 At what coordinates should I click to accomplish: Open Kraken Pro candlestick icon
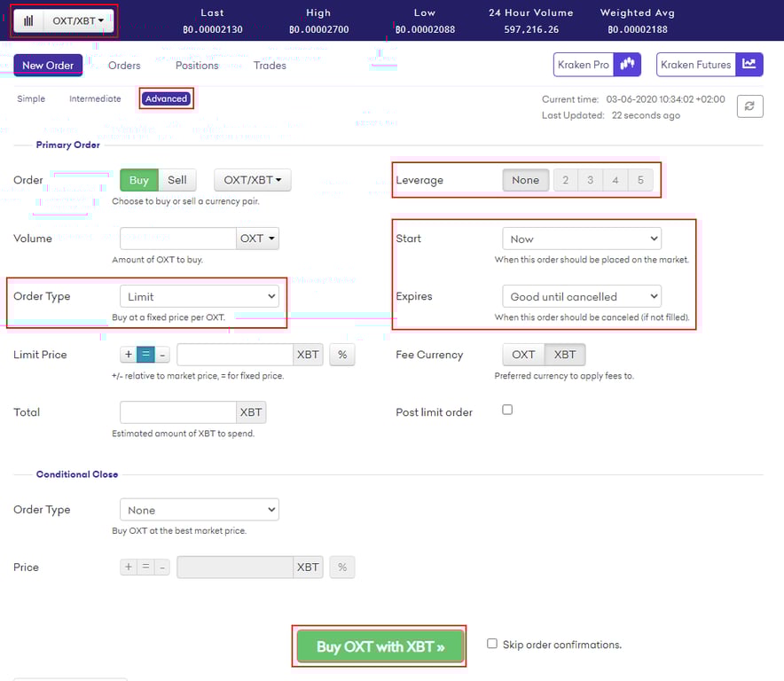(627, 65)
